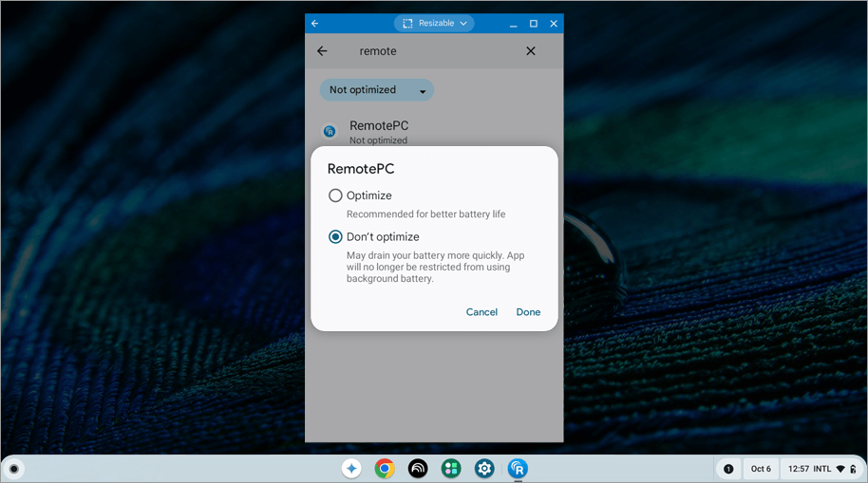Open RemotePC icon in the shelf
This screenshot has height=483, width=868.
coord(518,469)
